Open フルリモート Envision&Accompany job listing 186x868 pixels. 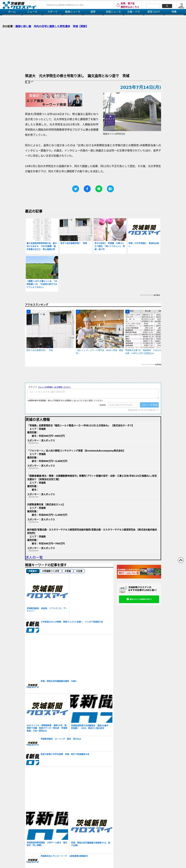point(76,450)
